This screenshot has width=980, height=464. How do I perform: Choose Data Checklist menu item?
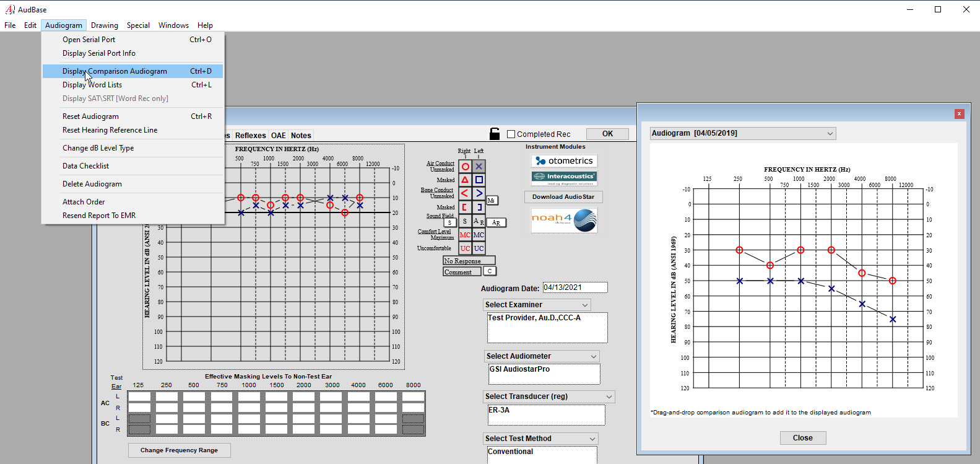click(x=132, y=166)
